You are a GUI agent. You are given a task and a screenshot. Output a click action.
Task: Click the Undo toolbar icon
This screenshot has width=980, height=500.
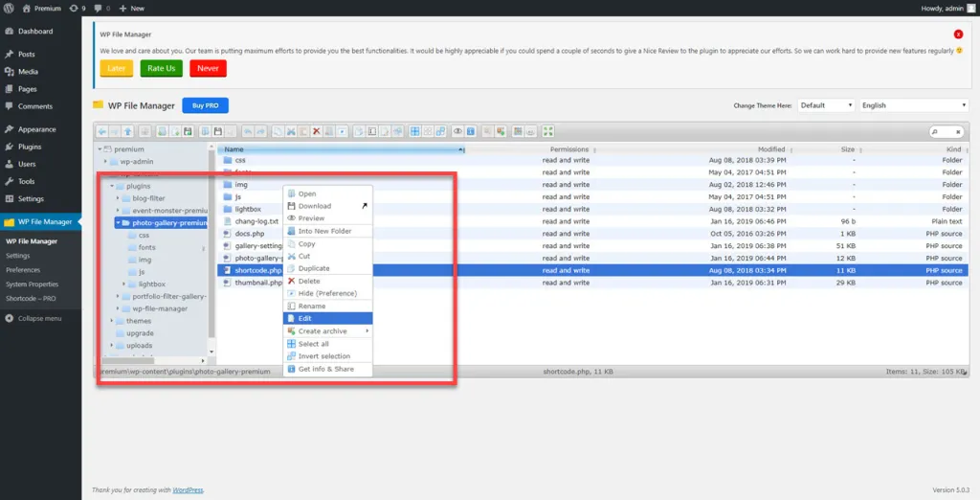tap(248, 131)
